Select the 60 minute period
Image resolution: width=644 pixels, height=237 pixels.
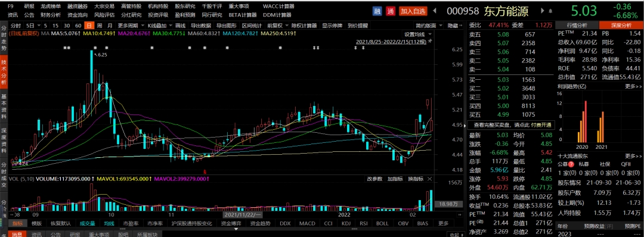coord(78,26)
